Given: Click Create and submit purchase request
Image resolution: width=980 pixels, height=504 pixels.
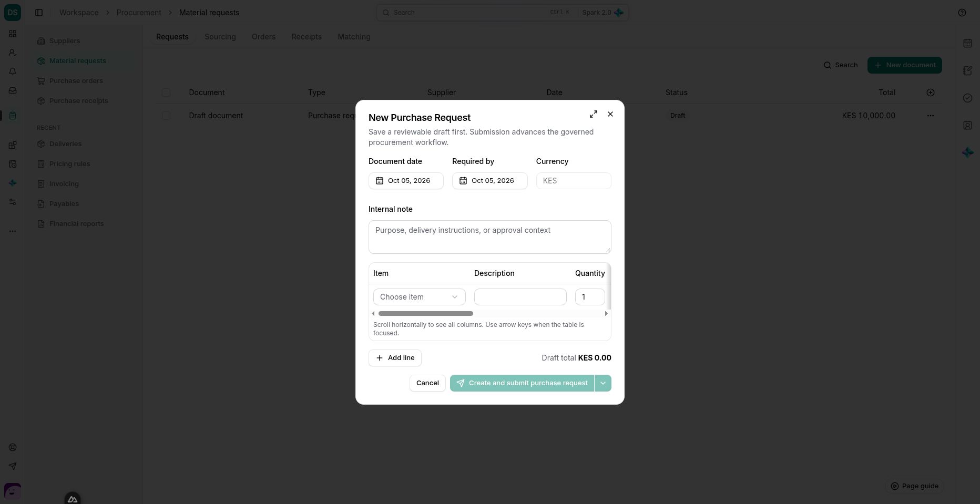Looking at the screenshot, I should pyautogui.click(x=522, y=383).
